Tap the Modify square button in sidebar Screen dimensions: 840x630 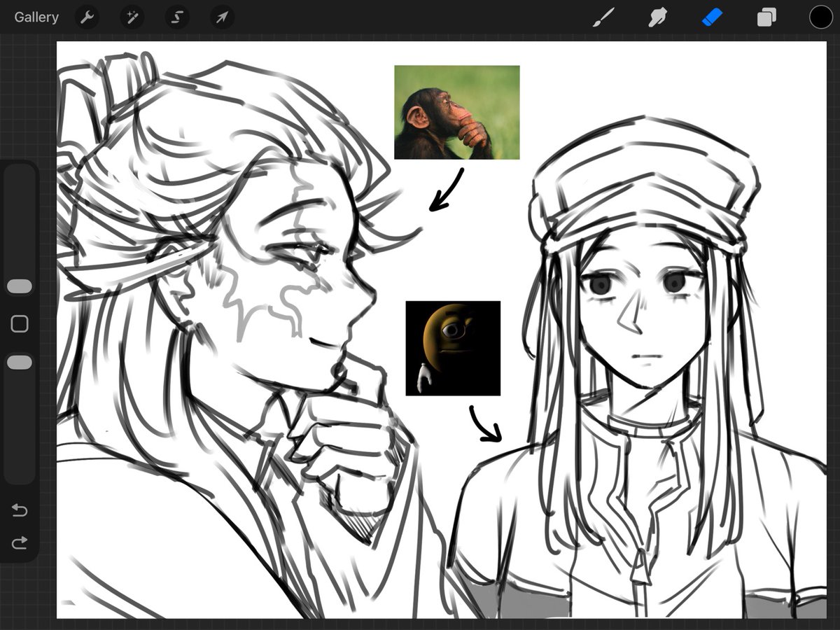(x=20, y=323)
